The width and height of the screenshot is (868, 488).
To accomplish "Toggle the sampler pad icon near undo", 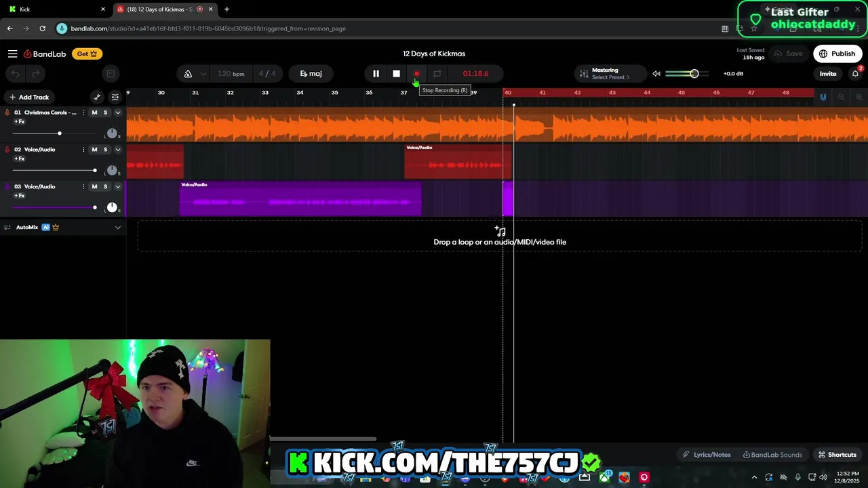I will 111,74.
